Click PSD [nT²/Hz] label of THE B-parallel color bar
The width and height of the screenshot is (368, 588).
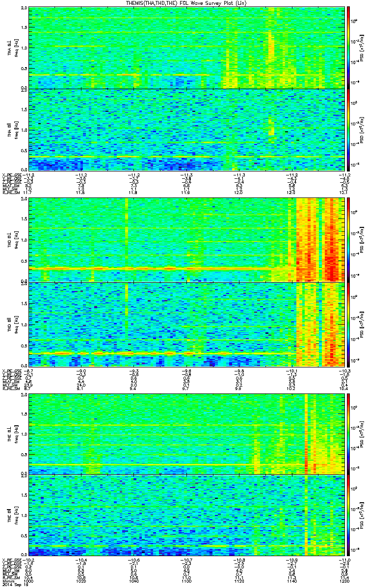pyautogui.click(x=362, y=515)
